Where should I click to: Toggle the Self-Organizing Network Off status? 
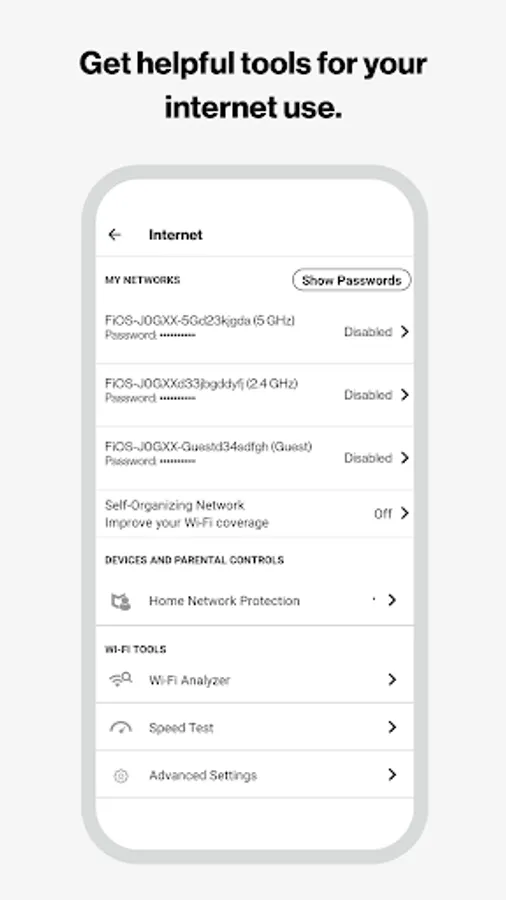(x=383, y=514)
